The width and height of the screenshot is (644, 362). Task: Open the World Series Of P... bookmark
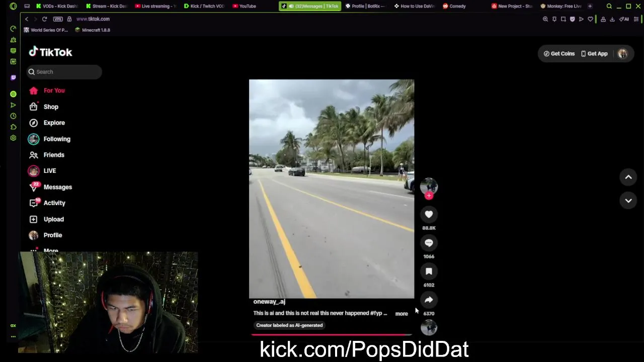pos(46,30)
